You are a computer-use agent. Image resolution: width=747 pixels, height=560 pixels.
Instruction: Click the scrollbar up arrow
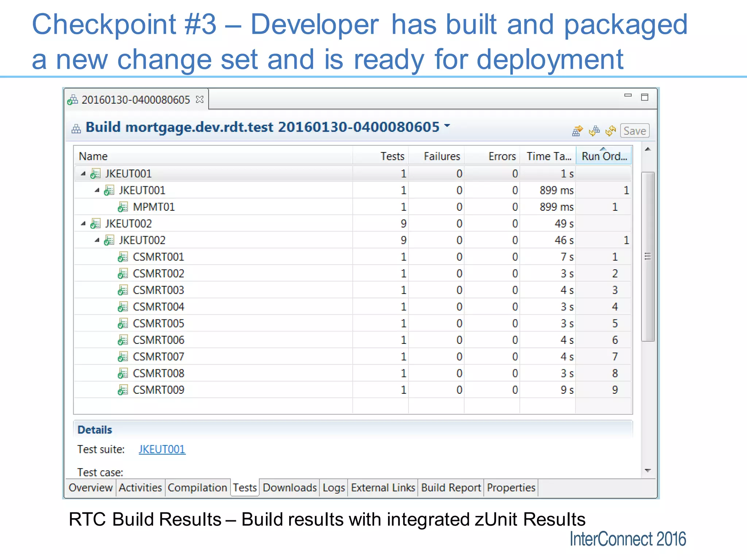click(x=648, y=149)
